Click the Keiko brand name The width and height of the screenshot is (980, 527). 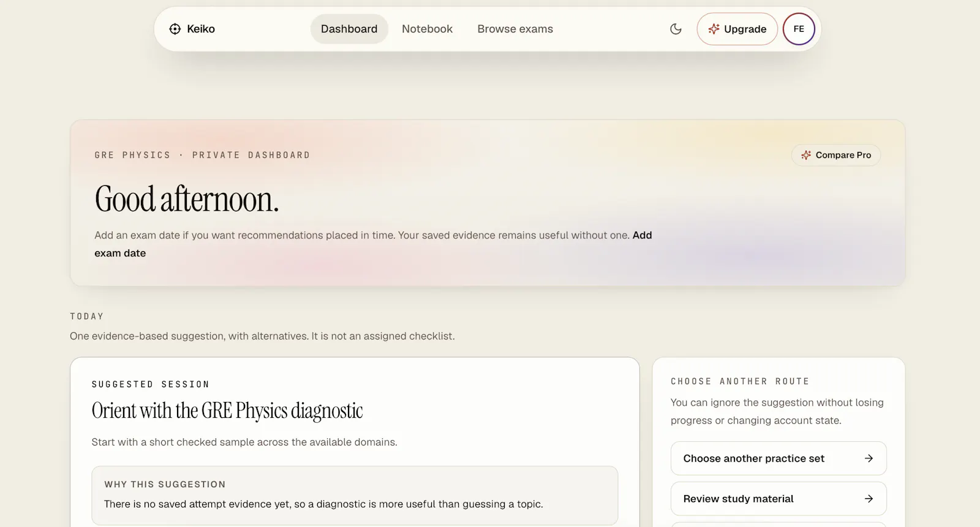[201, 29]
